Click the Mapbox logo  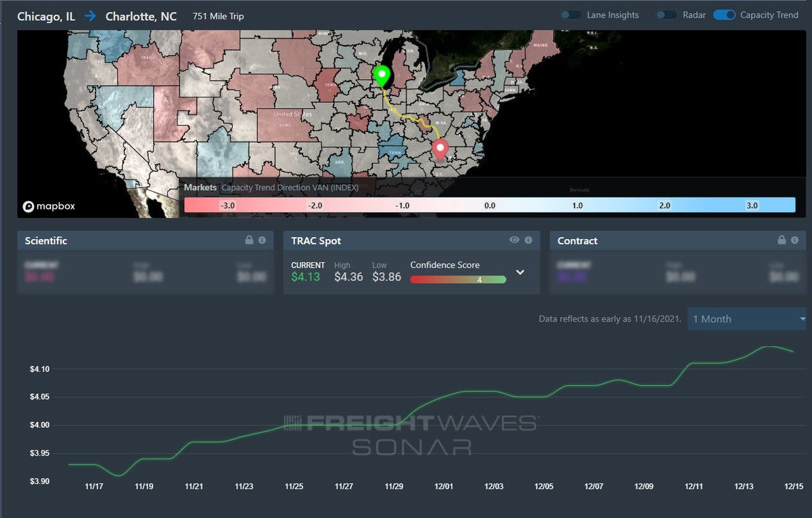pos(49,207)
